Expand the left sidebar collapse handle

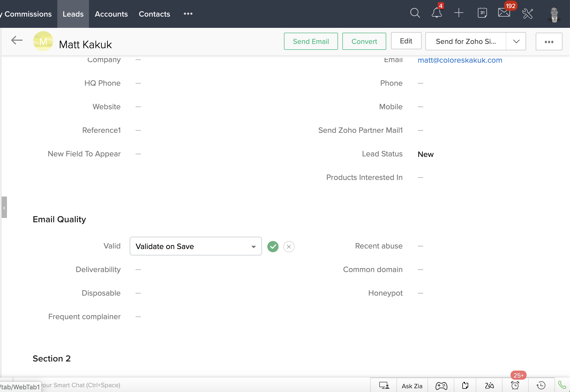(x=4, y=208)
